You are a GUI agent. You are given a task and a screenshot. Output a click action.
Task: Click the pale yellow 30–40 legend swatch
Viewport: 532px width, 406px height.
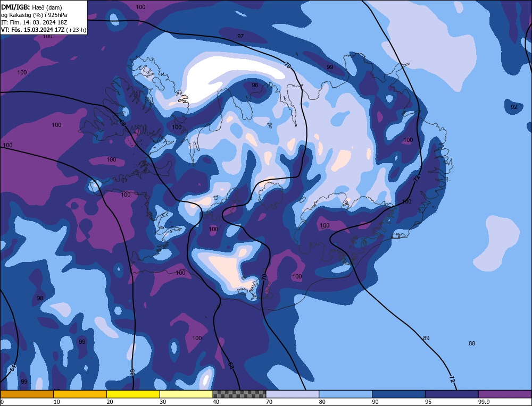click(x=186, y=394)
